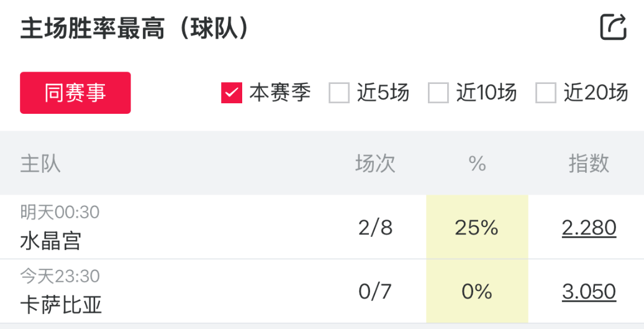Click the 场次 column header
The image size is (644, 329).
pyautogui.click(x=375, y=164)
